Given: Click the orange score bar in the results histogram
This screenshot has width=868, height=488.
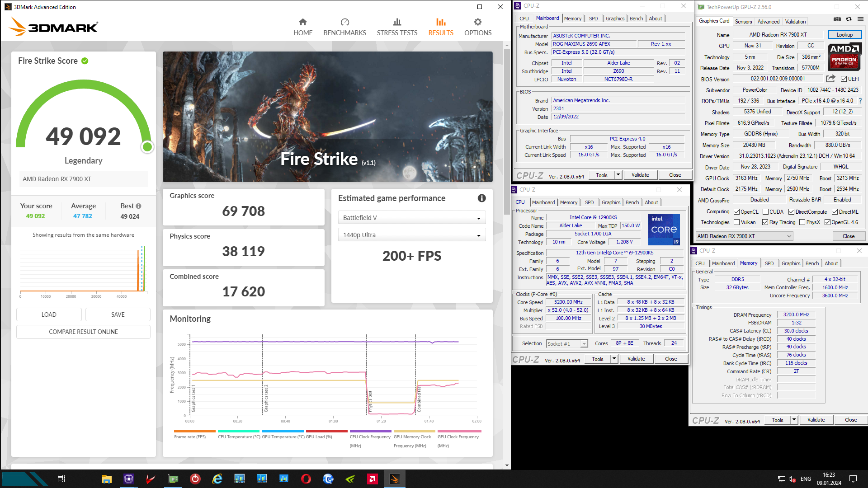Looking at the screenshot, I should [138, 270].
